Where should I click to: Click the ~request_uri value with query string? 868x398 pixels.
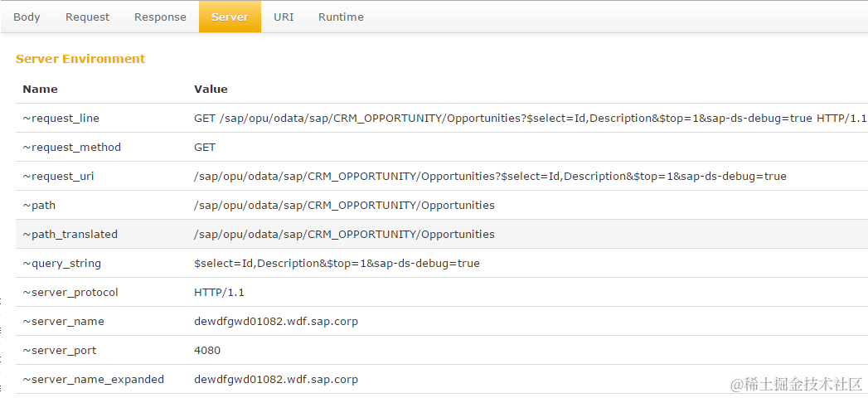[x=491, y=176]
